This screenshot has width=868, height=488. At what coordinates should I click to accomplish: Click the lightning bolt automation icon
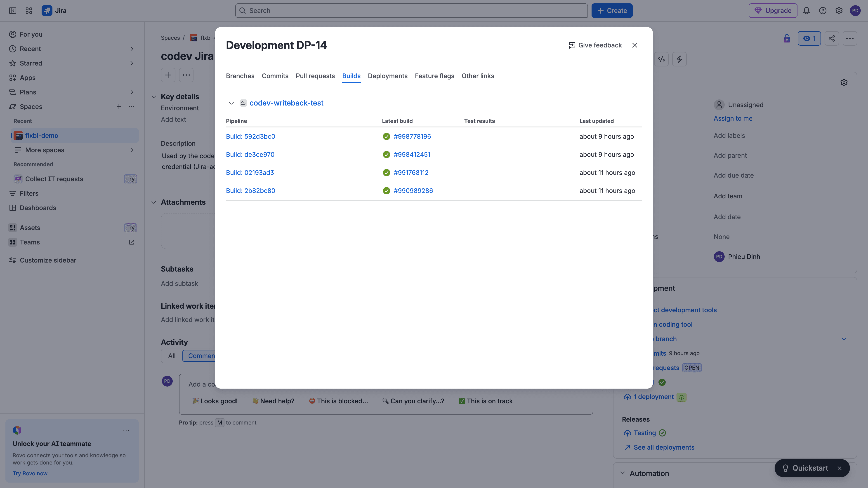pyautogui.click(x=679, y=59)
